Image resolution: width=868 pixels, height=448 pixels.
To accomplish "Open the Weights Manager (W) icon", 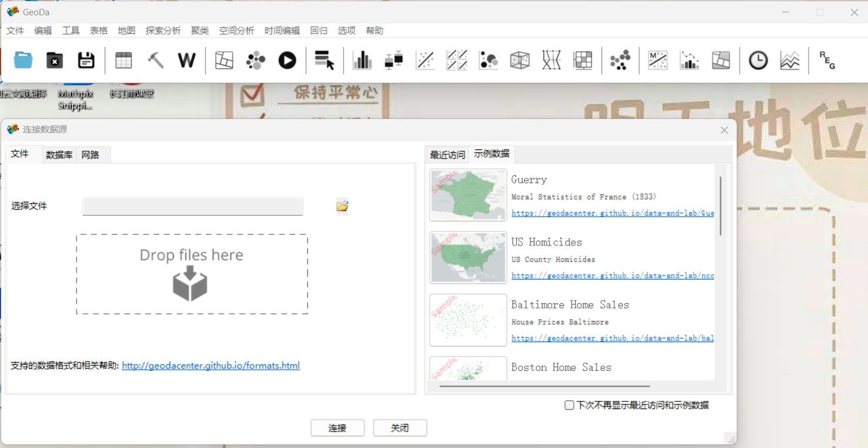I will coord(187,59).
